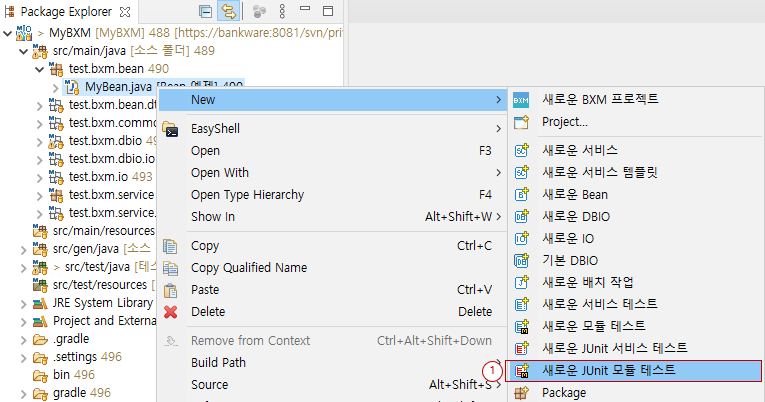Image resolution: width=765 pixels, height=402 pixels.
Task: Click the EasyShell terminal icon
Action: click(x=171, y=129)
